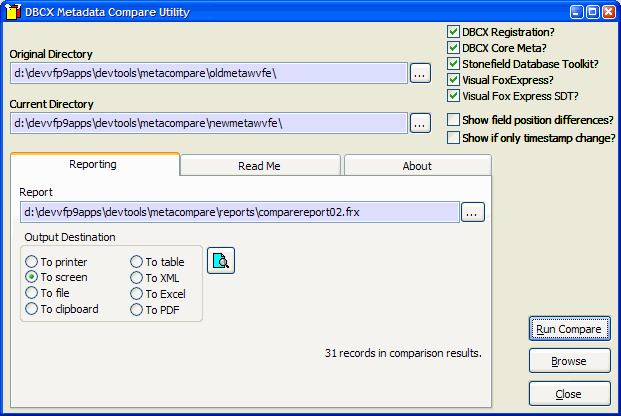Switch to the Read Me tab
621x416 pixels.
(259, 166)
